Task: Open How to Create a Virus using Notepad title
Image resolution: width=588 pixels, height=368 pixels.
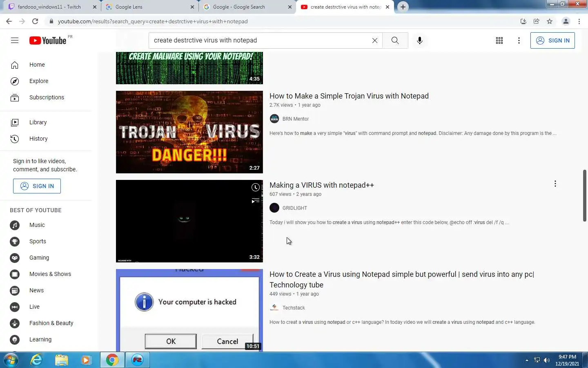Action: click(x=402, y=280)
